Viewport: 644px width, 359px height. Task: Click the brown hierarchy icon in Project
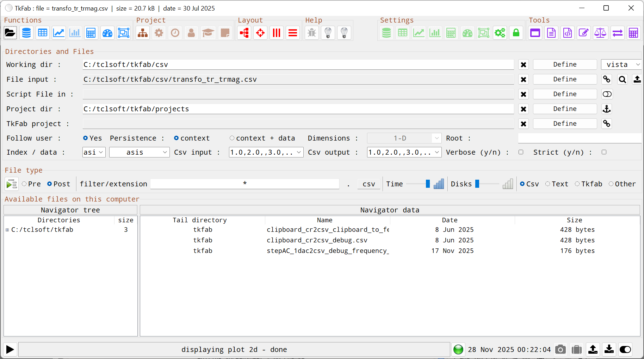(x=143, y=33)
